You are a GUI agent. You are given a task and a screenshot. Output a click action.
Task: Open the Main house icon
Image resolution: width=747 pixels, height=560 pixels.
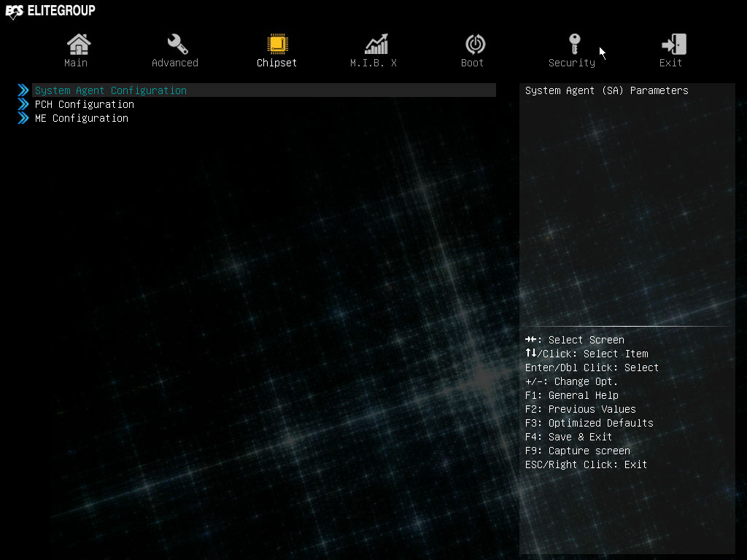click(79, 44)
